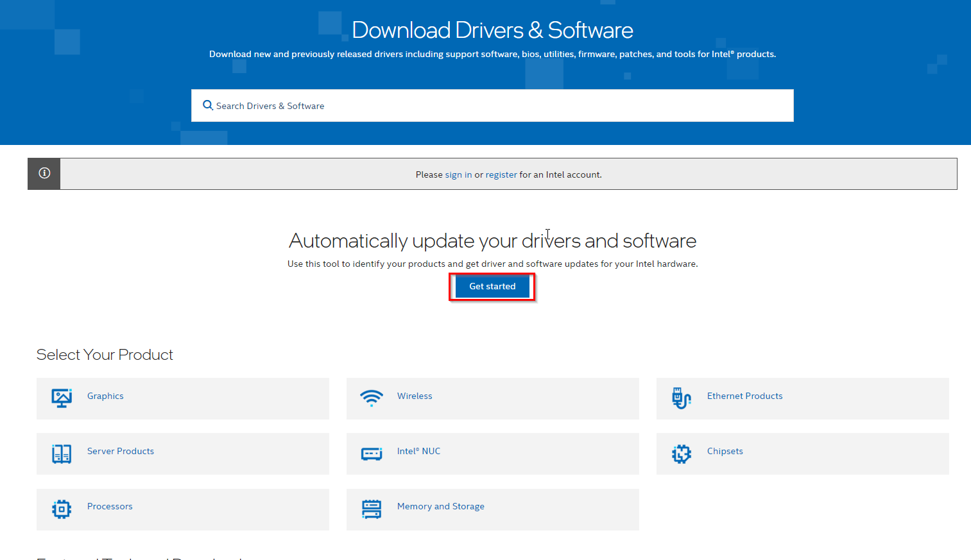Select the Memory and Storage icon
The height and width of the screenshot is (560, 971).
click(372, 509)
